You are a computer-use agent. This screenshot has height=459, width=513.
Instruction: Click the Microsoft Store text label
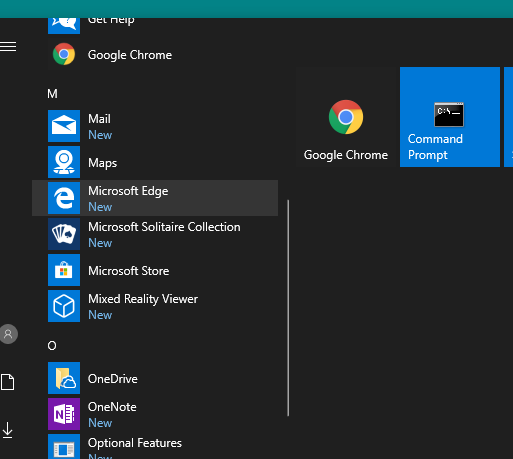(x=128, y=271)
